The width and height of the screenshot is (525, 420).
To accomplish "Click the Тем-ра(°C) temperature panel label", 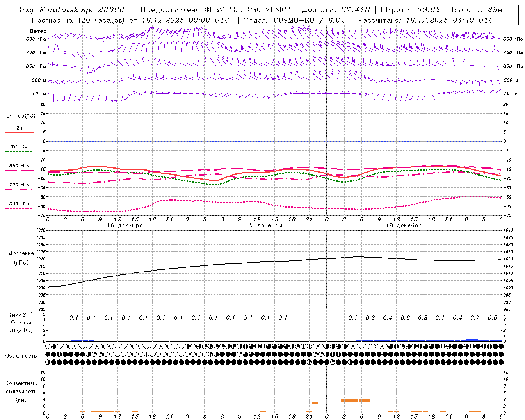I will click(x=20, y=116).
